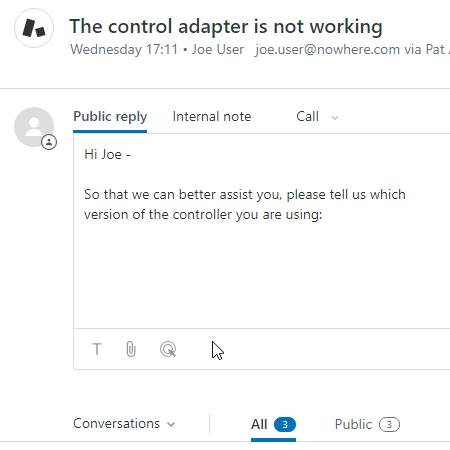Click the gray agent avatar next to reply
450x450 pixels.
(34, 127)
